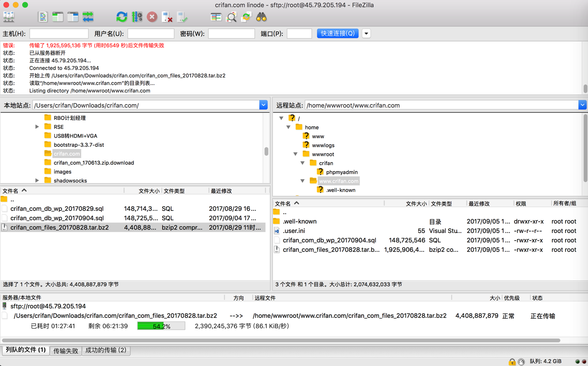Select the USB转HDMI+VGA folder in local tree
The width and height of the screenshot is (588, 366).
[x=75, y=135]
